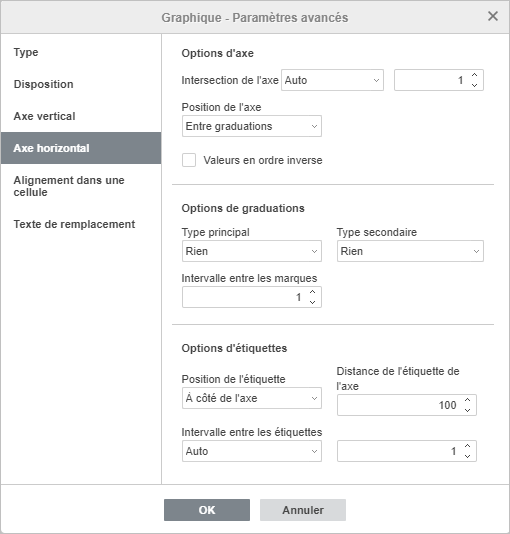
Task: Increase the label interval spinner value
Action: click(x=467, y=446)
